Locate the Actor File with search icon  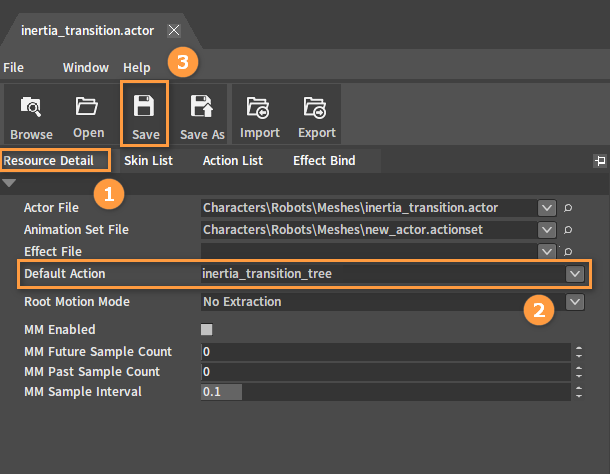click(x=568, y=208)
